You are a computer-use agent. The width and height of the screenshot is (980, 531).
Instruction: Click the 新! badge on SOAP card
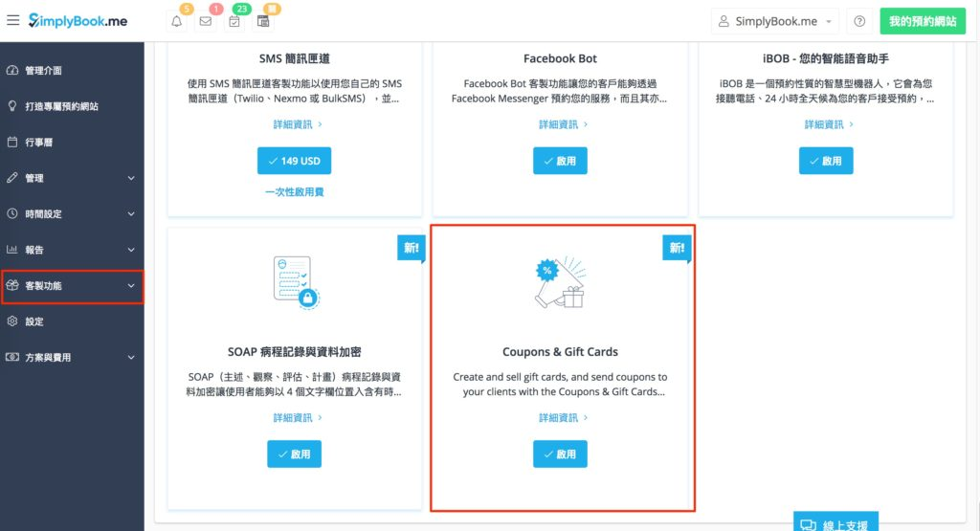click(412, 248)
